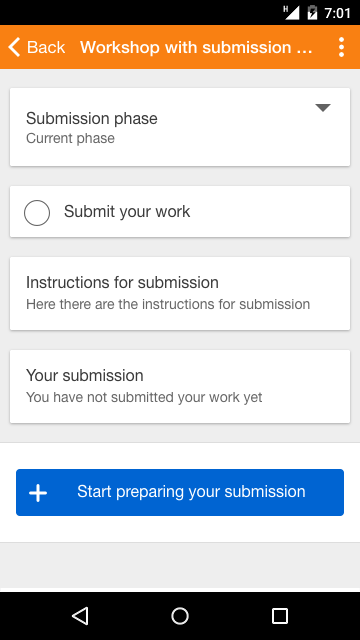Viewport: 360px width, 640px height.
Task: Tap the Android home circle icon
Action: pyautogui.click(x=180, y=616)
